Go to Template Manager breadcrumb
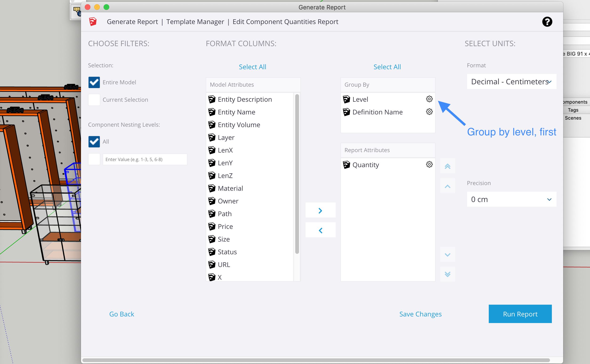The height and width of the screenshot is (364, 590). pos(195,22)
